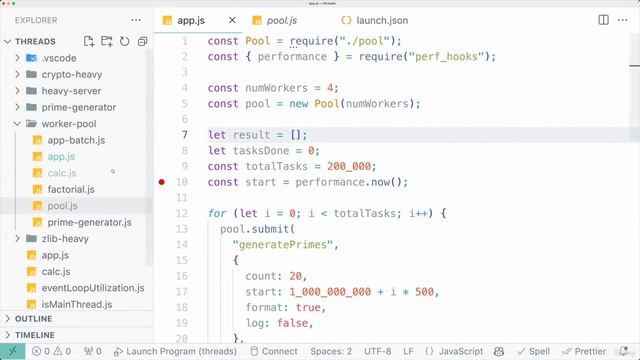
Task: Click the "generatePrimes" string on line 14
Action: pos(282,244)
